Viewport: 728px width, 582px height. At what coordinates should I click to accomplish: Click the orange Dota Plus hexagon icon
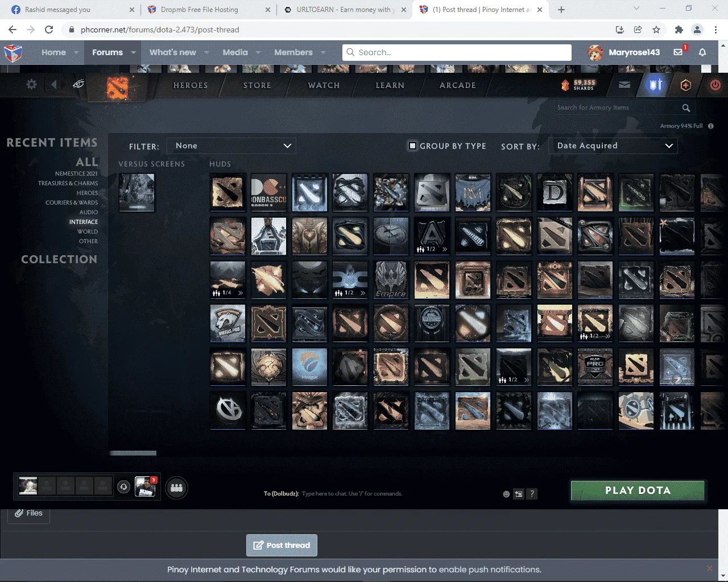click(x=686, y=85)
